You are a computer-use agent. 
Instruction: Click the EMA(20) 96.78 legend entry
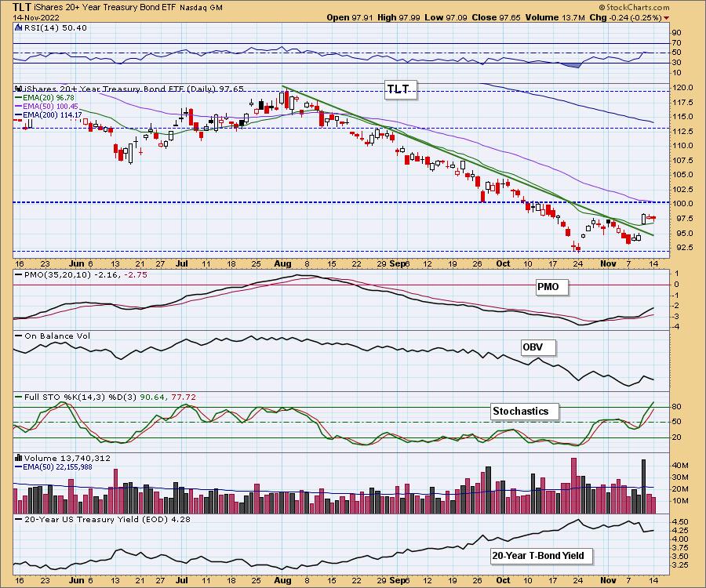[49, 98]
